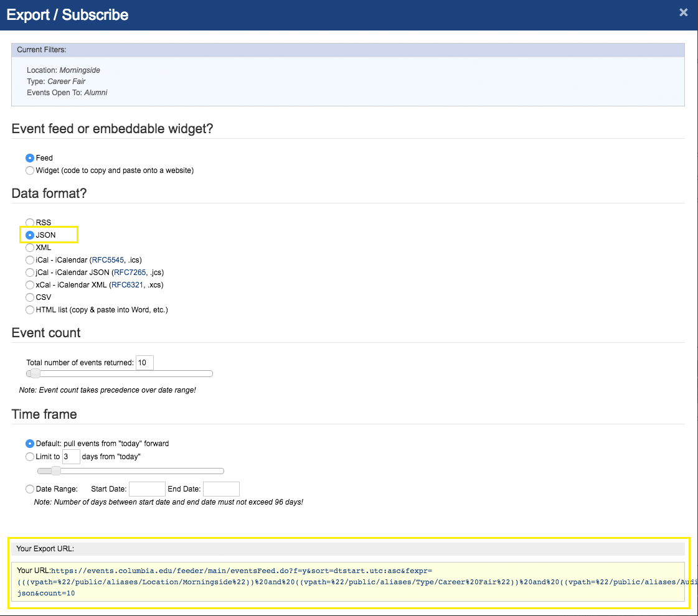
Task: Click the export URL link text
Action: pos(357,582)
